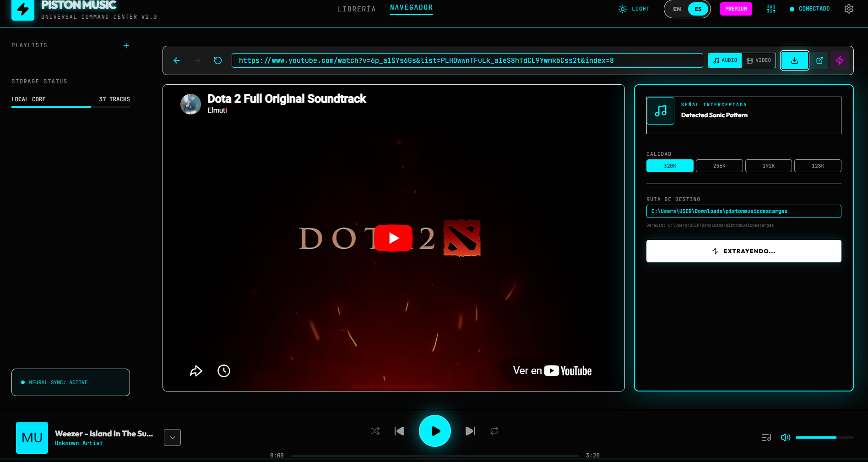Screen dimensions: 868x462
Task: Click the MU album art thumbnail
Action: (x=32, y=438)
